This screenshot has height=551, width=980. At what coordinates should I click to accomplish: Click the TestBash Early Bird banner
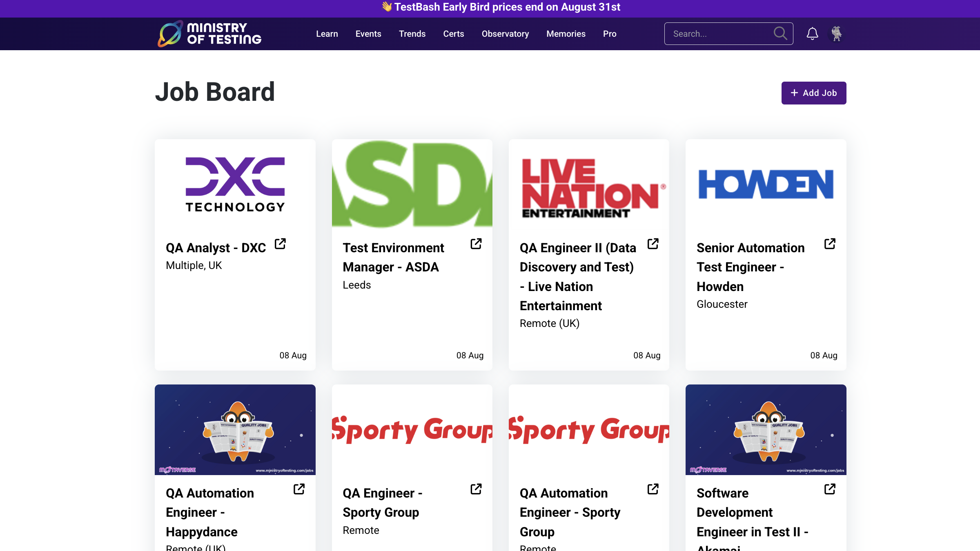501,7
